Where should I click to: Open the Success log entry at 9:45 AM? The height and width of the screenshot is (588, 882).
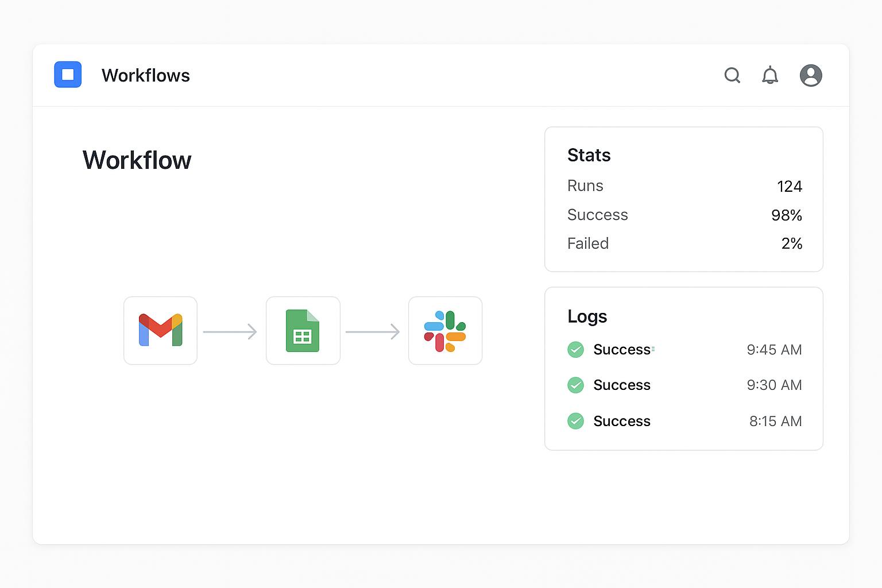coord(622,349)
